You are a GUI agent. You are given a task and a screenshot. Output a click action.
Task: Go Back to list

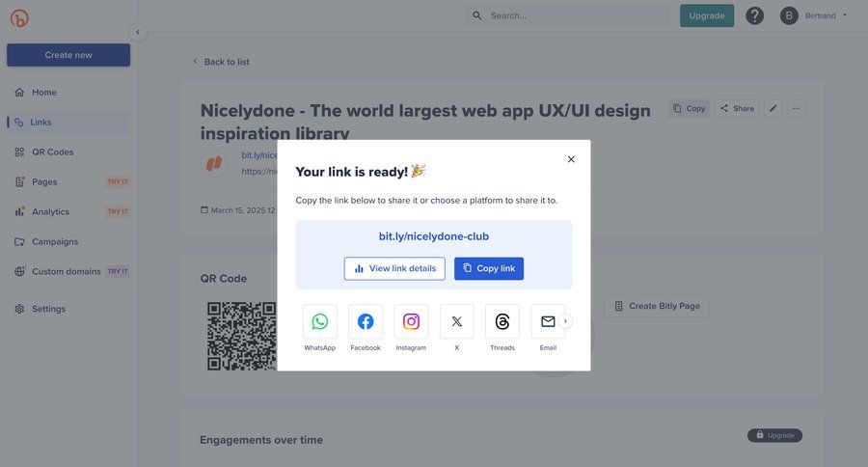tap(221, 62)
